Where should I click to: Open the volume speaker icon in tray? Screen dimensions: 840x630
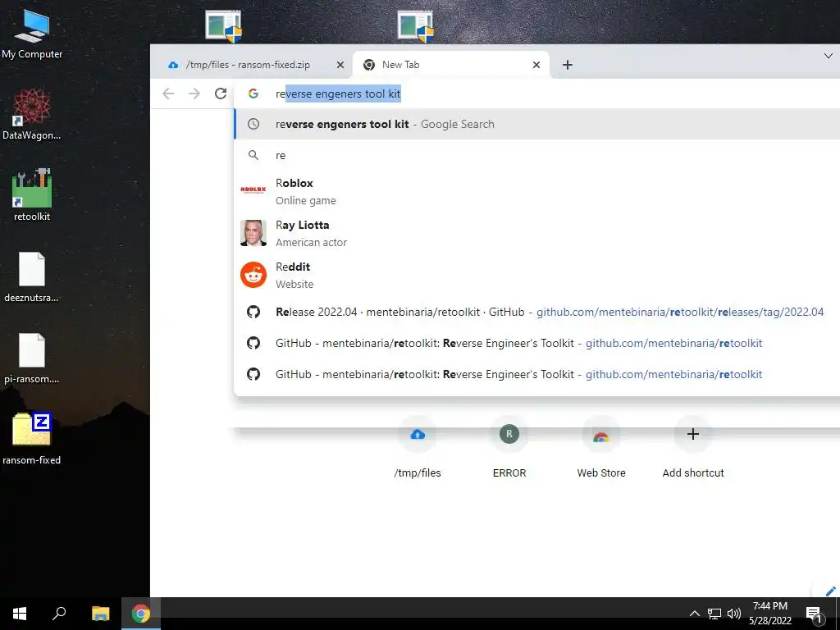pyautogui.click(x=734, y=614)
